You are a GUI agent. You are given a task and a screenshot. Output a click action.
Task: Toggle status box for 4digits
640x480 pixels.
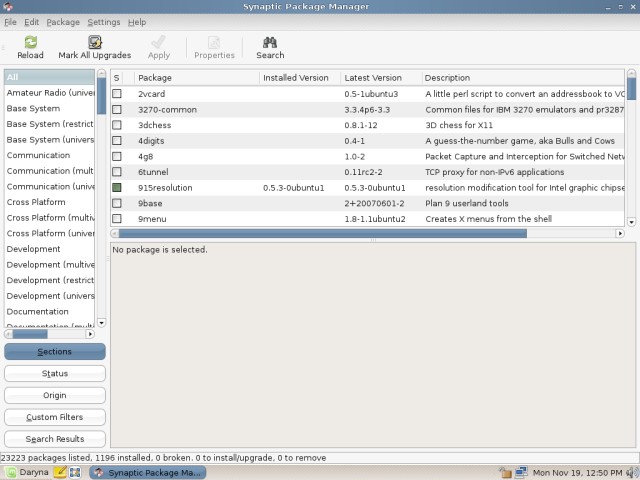pos(117,140)
